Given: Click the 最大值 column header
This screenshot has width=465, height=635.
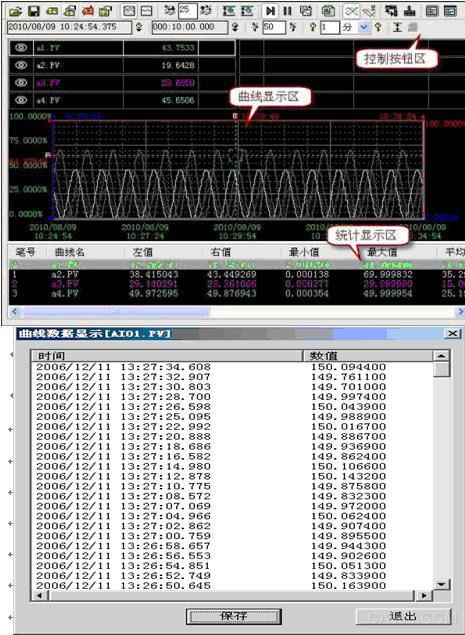Looking at the screenshot, I should click(x=382, y=252).
